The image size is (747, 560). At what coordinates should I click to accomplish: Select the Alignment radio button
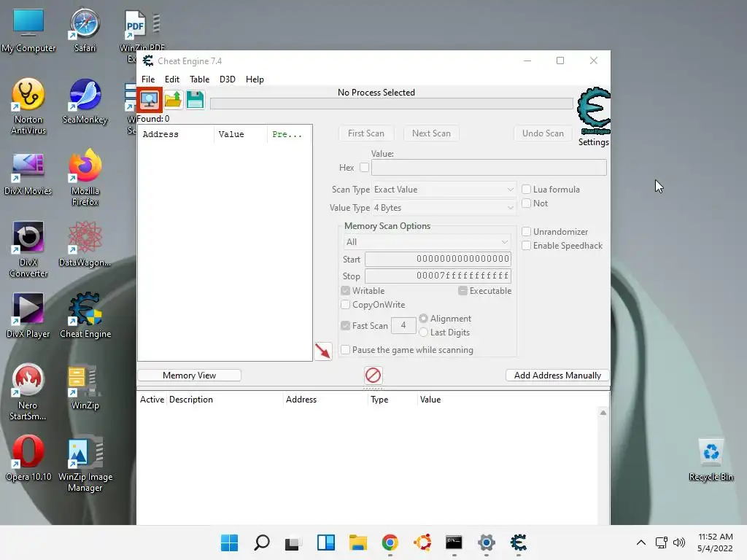tap(424, 318)
